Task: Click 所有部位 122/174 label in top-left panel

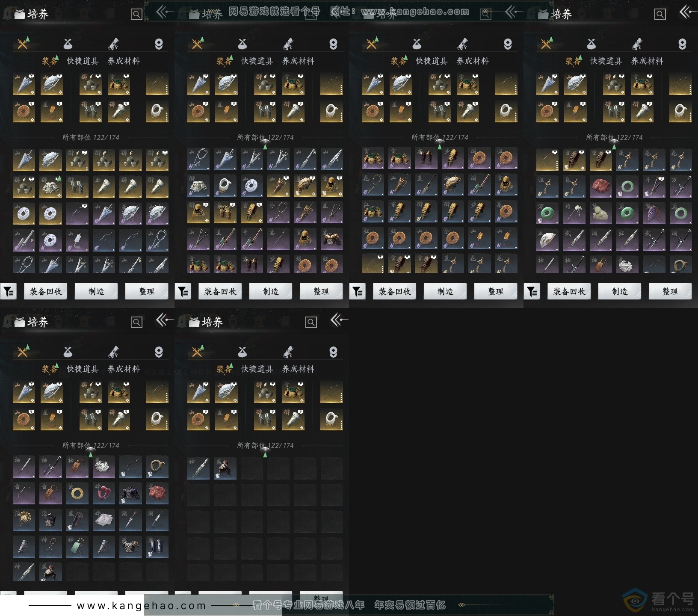Action: tap(91, 137)
